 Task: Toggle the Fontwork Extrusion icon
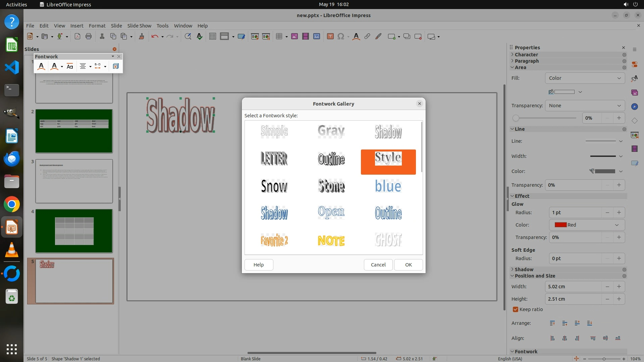[x=116, y=66]
